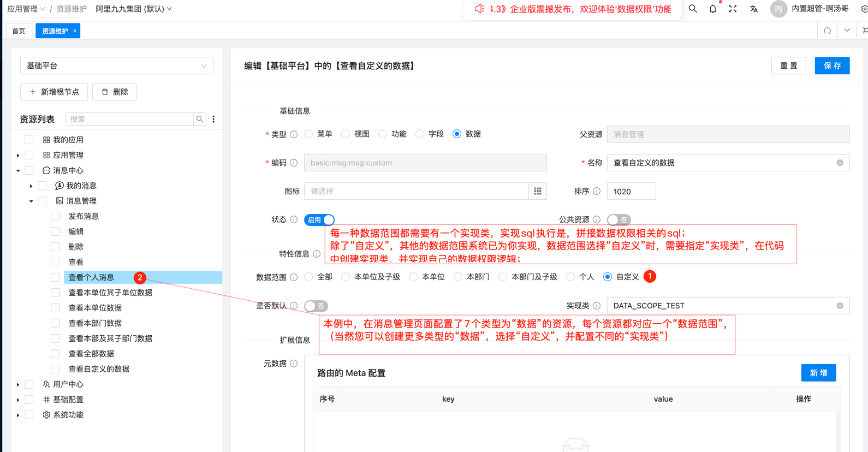Open notifications bell icon
868x452 pixels.
713,9
